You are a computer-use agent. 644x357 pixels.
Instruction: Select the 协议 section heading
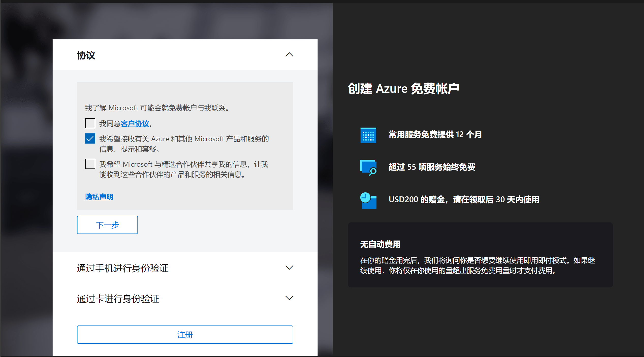(x=86, y=55)
